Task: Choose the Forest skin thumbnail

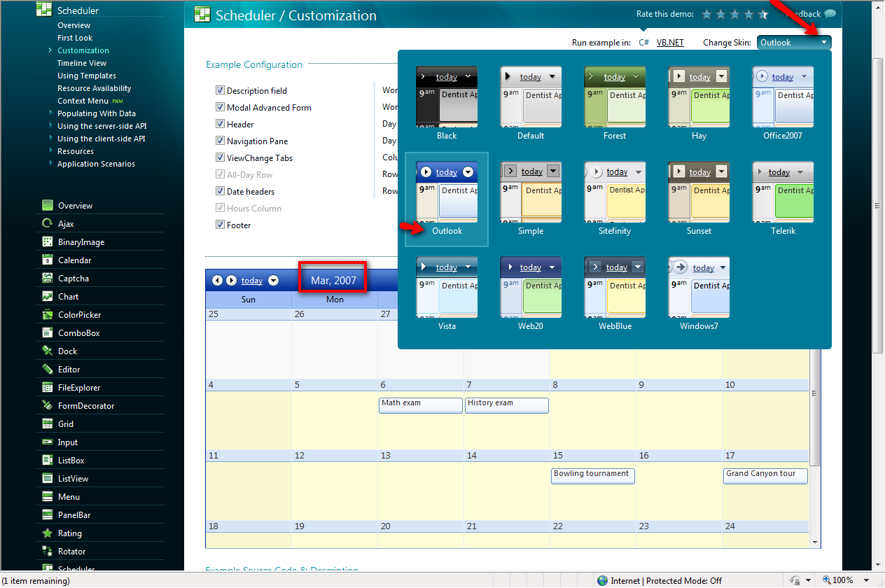Action: (x=615, y=97)
